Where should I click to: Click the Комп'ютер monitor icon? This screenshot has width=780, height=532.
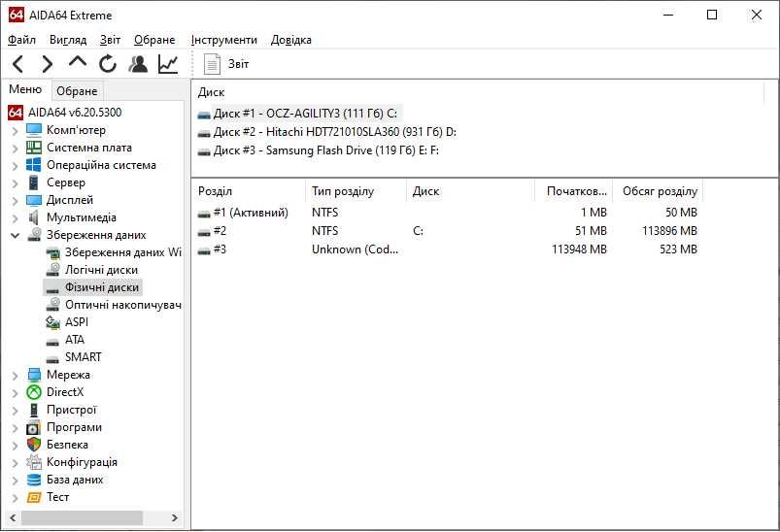click(34, 130)
